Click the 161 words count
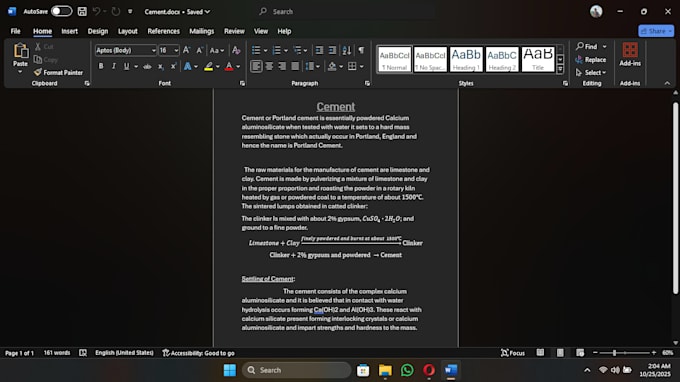Viewport: 680px width, 382px height. [57, 353]
